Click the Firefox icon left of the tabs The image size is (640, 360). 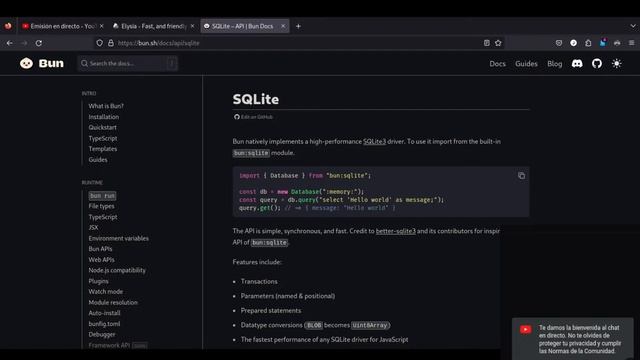pos(8,26)
